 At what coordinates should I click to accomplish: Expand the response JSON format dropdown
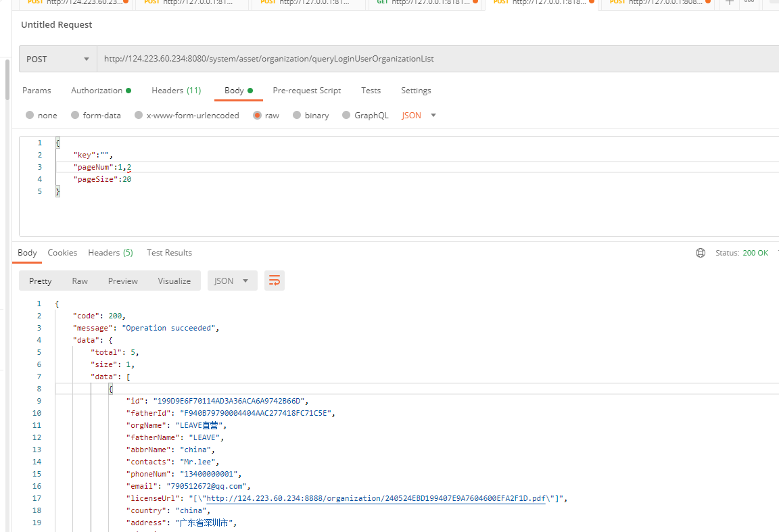click(x=232, y=281)
